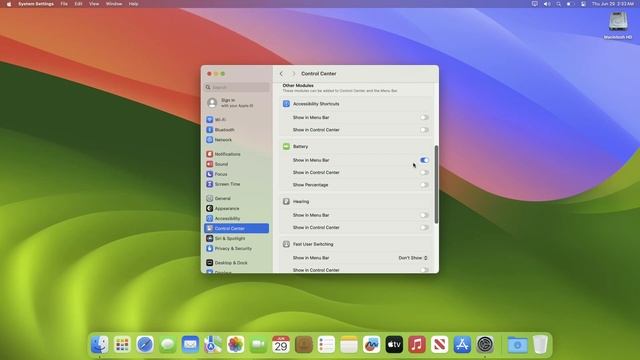Open Messages from the Dock
The image size is (640, 360).
coord(167,344)
